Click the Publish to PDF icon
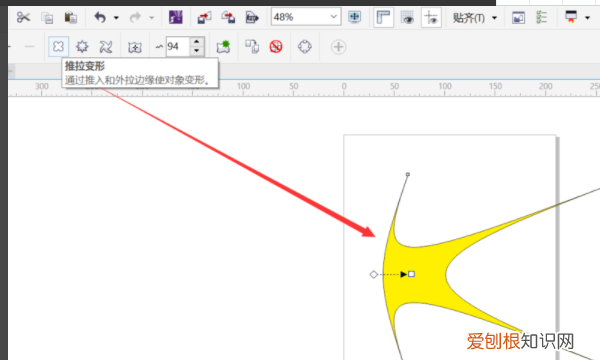This screenshot has width=600, height=360. coord(252,17)
